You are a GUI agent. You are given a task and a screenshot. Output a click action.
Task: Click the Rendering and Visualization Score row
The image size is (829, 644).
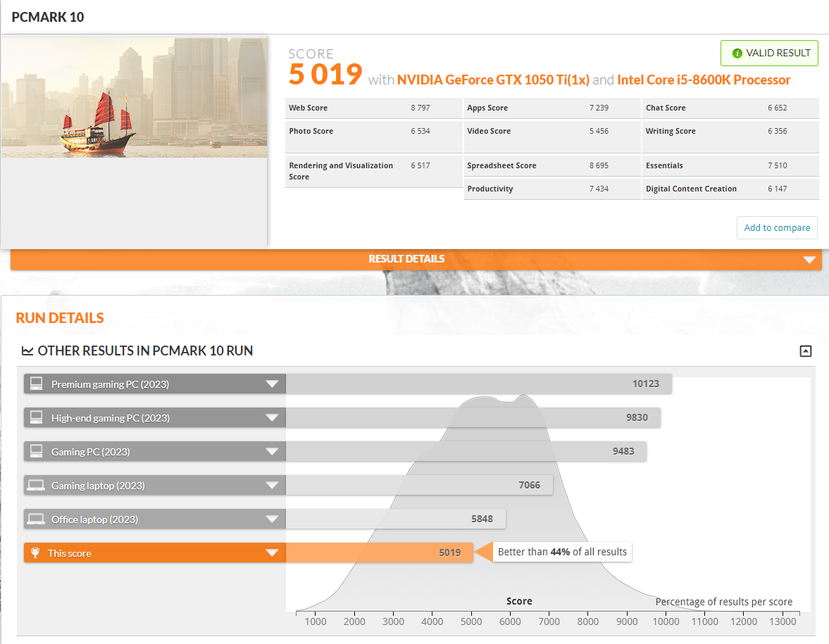(x=374, y=171)
